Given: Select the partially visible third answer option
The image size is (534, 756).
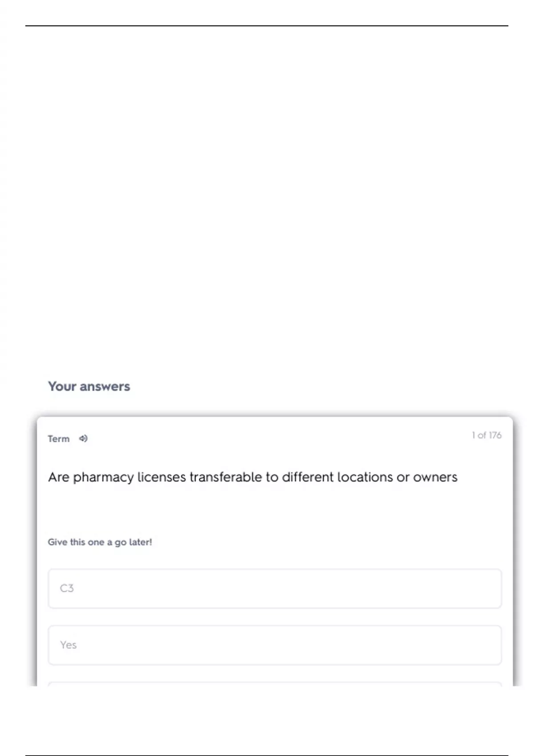Looking at the screenshot, I should click(x=275, y=684).
